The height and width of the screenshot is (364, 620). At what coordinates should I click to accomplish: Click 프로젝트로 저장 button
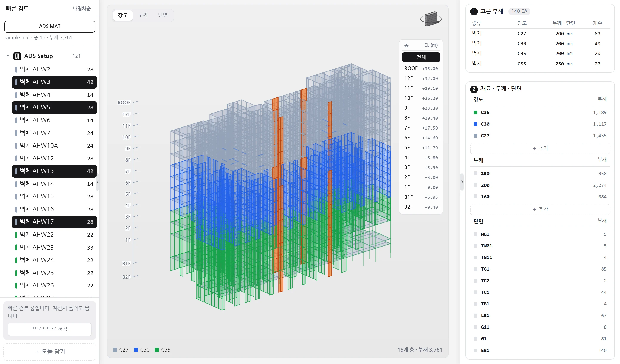50,329
